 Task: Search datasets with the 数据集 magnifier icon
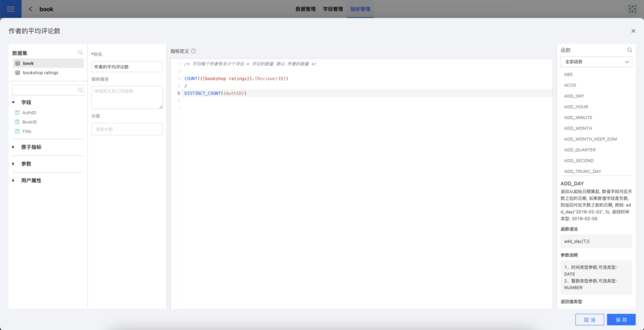(80, 52)
